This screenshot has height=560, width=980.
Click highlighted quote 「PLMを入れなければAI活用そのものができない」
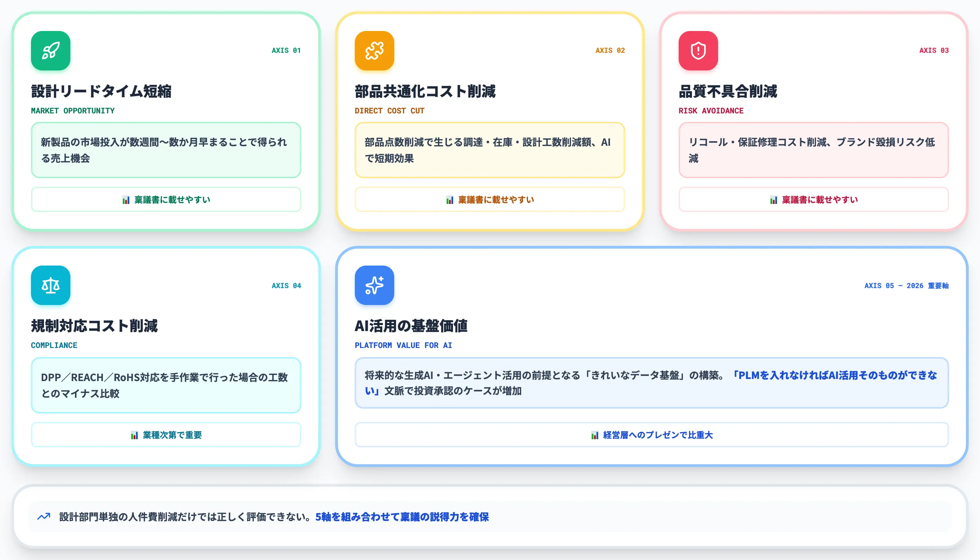click(651, 383)
